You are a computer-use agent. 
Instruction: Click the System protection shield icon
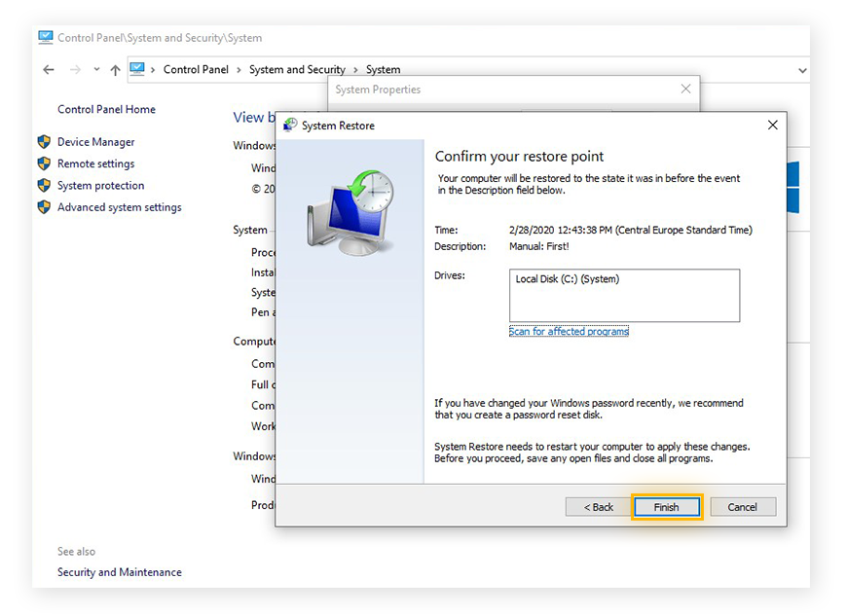pos(44,185)
